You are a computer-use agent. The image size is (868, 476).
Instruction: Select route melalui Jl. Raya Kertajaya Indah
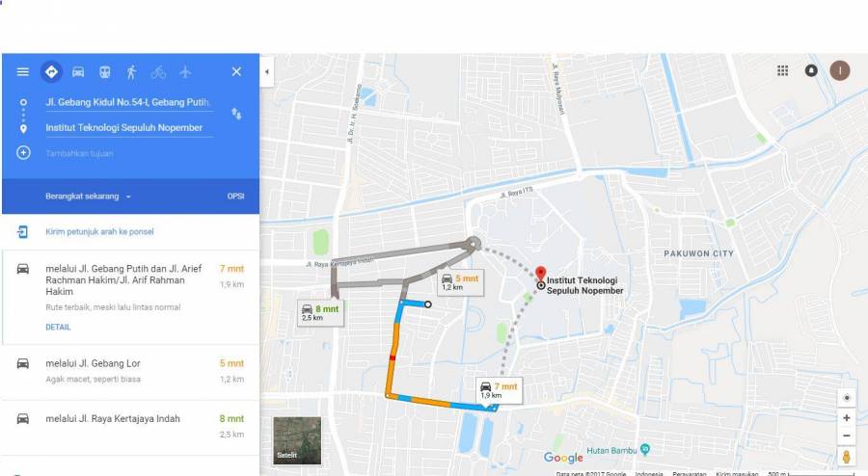point(130,426)
